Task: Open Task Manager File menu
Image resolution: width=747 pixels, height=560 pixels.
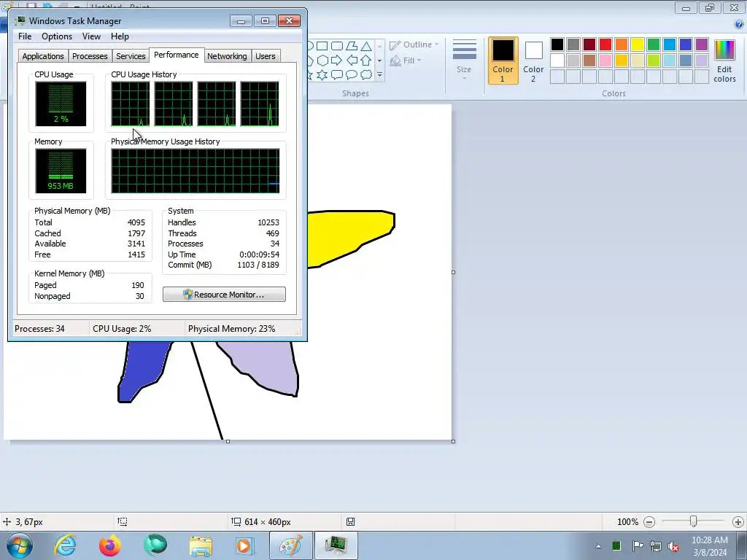Action: [x=25, y=36]
